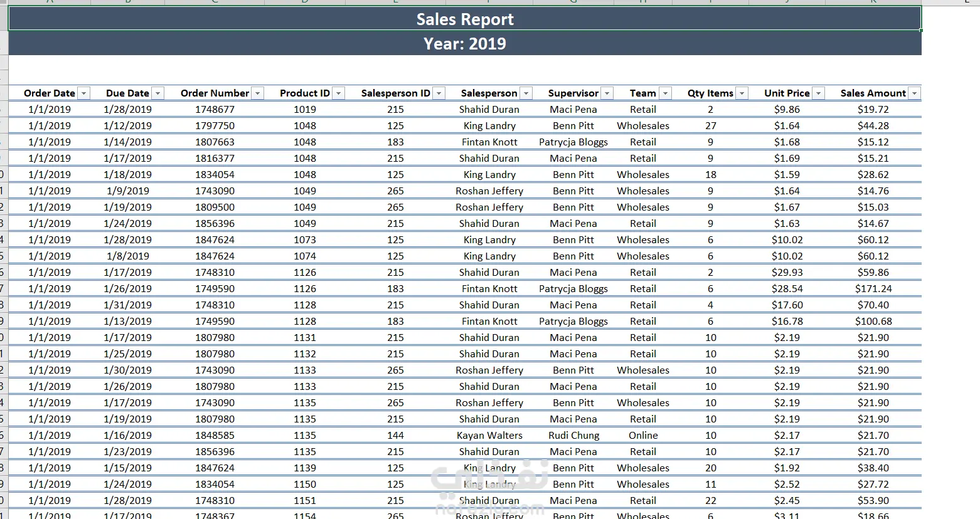Click the Salesperson header text
The image size is (980, 519).
489,93
